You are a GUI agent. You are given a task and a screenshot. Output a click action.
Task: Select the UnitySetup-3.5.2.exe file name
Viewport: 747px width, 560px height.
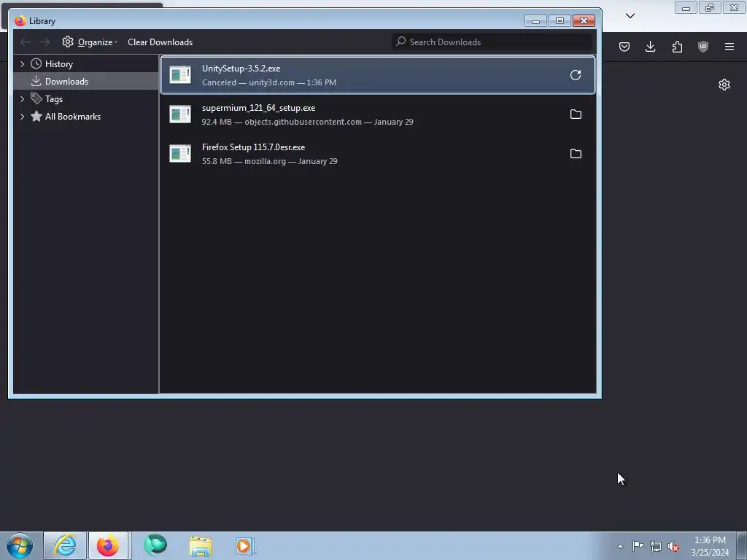click(x=241, y=69)
